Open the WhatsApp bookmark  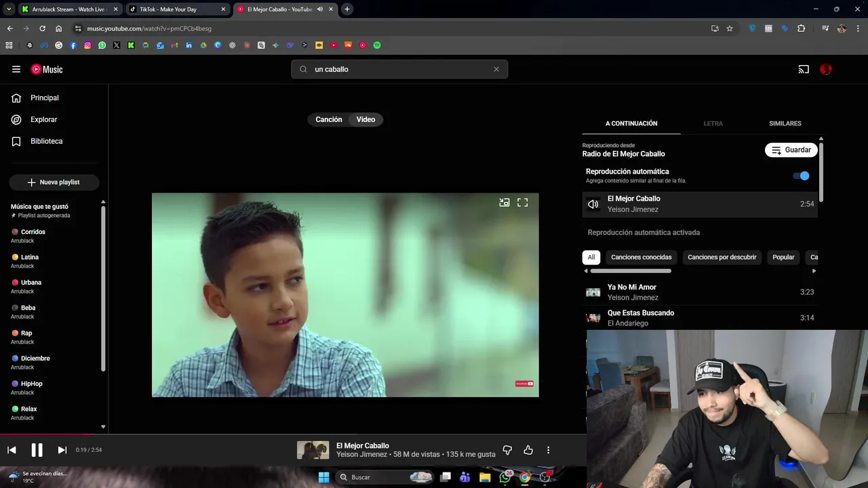point(102,45)
